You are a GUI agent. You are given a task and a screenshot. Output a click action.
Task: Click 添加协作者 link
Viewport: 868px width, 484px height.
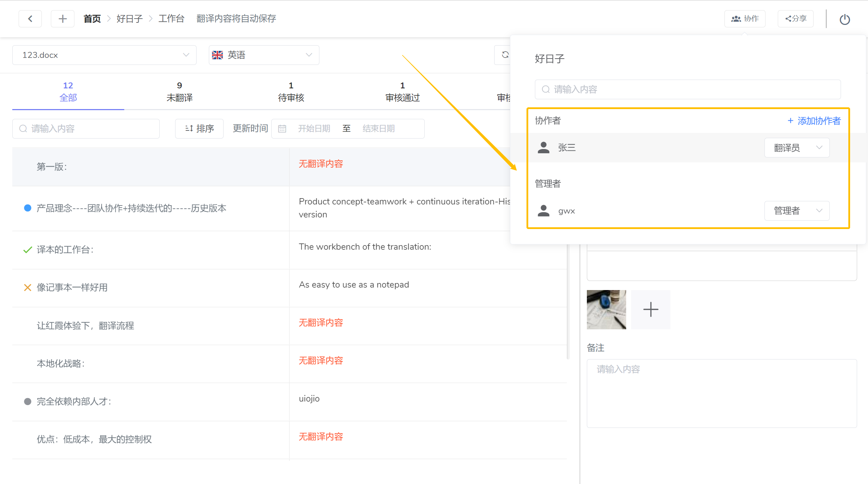[x=814, y=121]
